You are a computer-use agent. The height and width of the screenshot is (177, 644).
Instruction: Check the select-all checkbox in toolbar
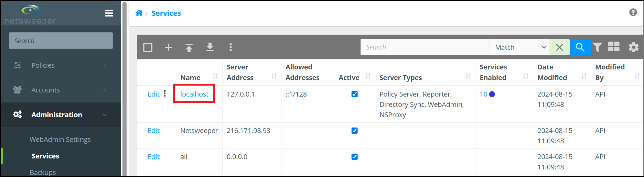[x=148, y=47]
